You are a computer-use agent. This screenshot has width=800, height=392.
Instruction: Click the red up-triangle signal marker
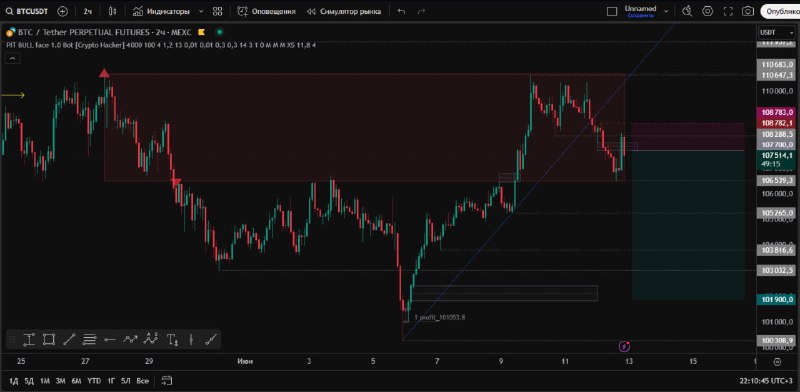point(104,73)
